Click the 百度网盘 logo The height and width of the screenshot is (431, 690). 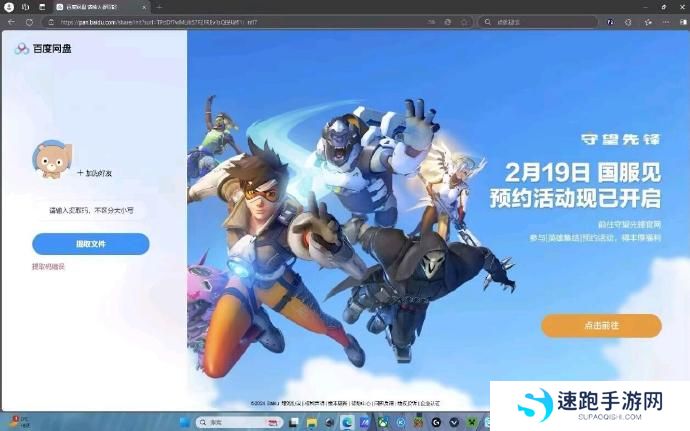pyautogui.click(x=43, y=48)
